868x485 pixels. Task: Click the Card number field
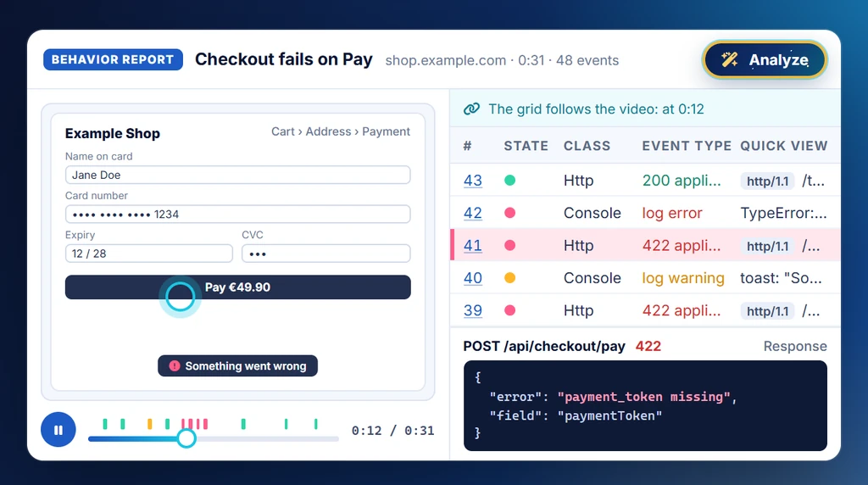[x=238, y=215]
